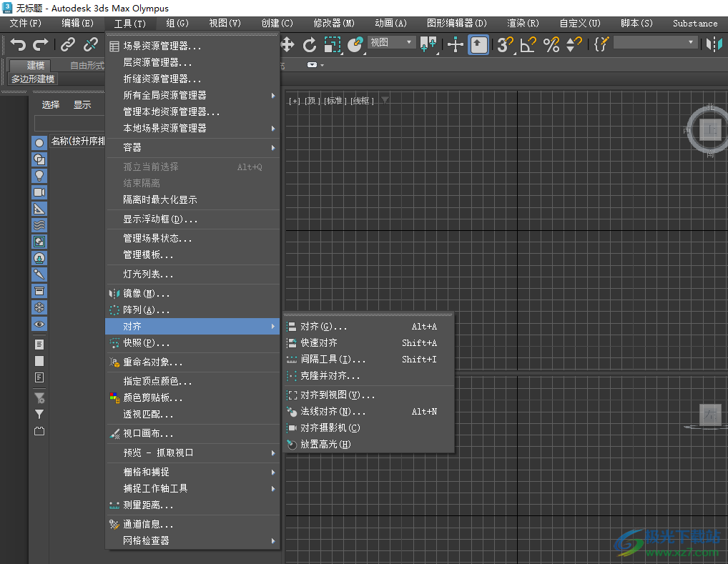
Task: Enable the angle snap toggle
Action: (x=526, y=44)
